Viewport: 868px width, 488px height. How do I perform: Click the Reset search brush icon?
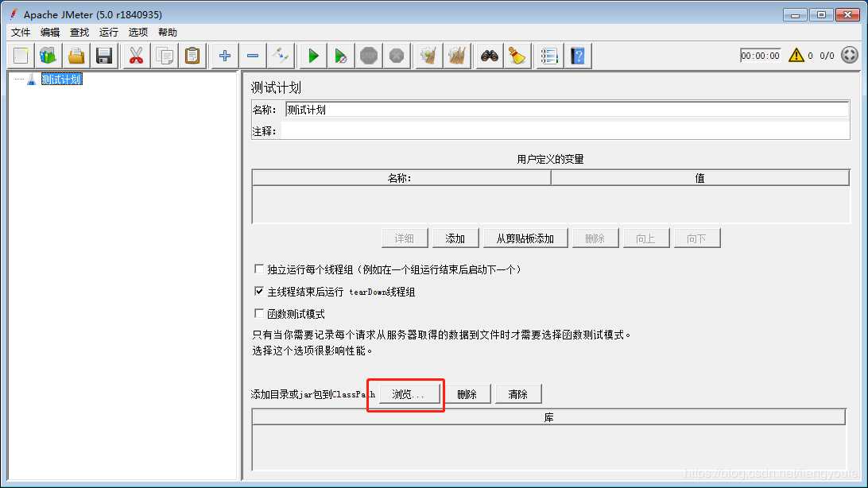click(x=517, y=56)
